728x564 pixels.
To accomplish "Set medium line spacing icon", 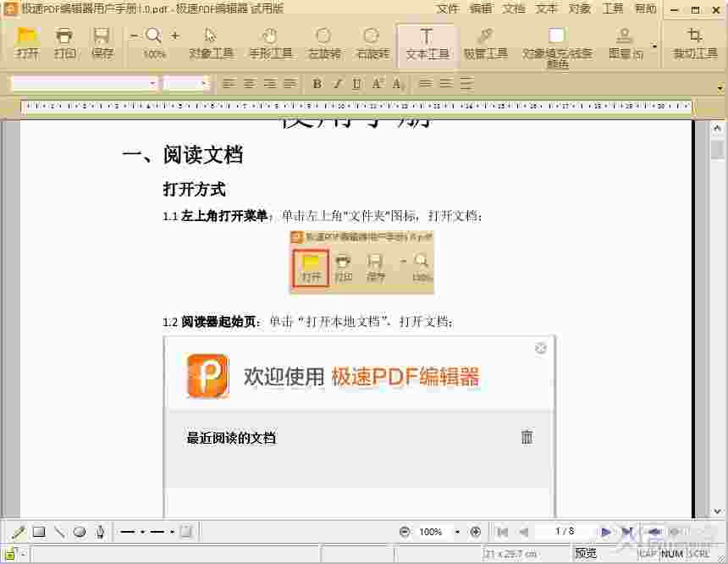I will click(446, 84).
